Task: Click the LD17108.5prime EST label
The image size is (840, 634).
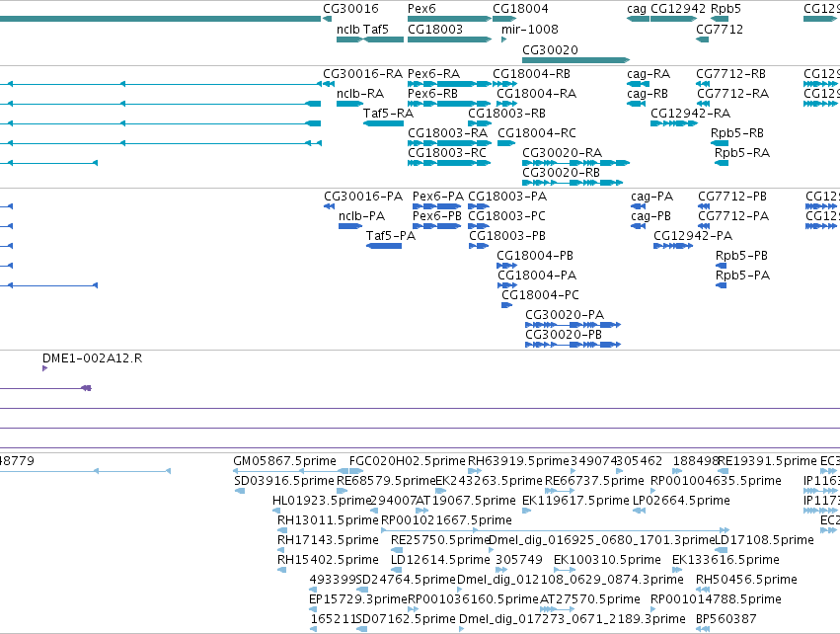Action: [764, 540]
